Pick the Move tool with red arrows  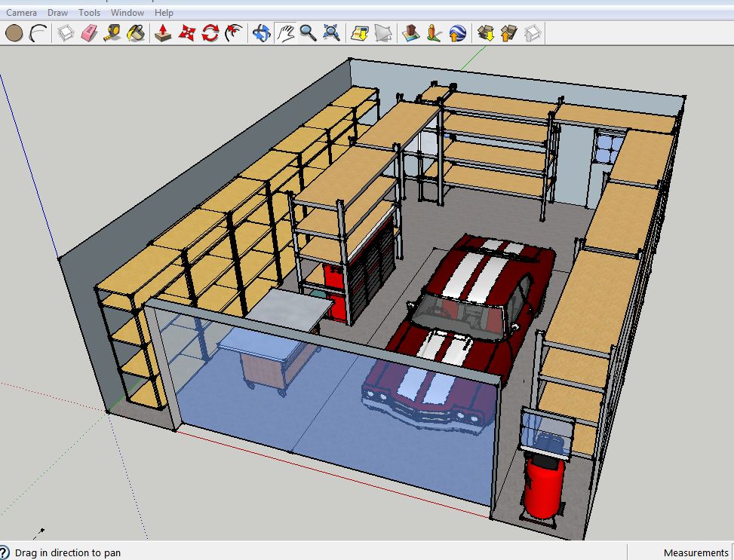[x=187, y=33]
